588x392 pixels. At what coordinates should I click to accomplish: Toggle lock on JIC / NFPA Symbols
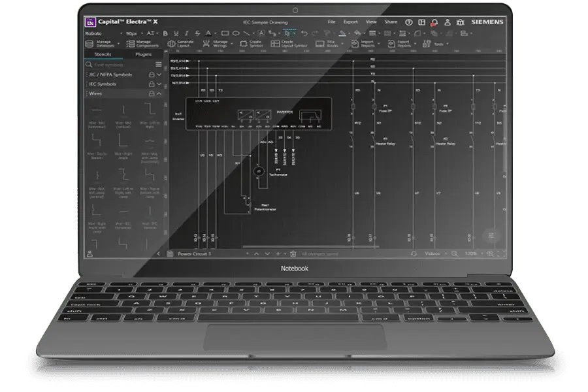coord(151,75)
